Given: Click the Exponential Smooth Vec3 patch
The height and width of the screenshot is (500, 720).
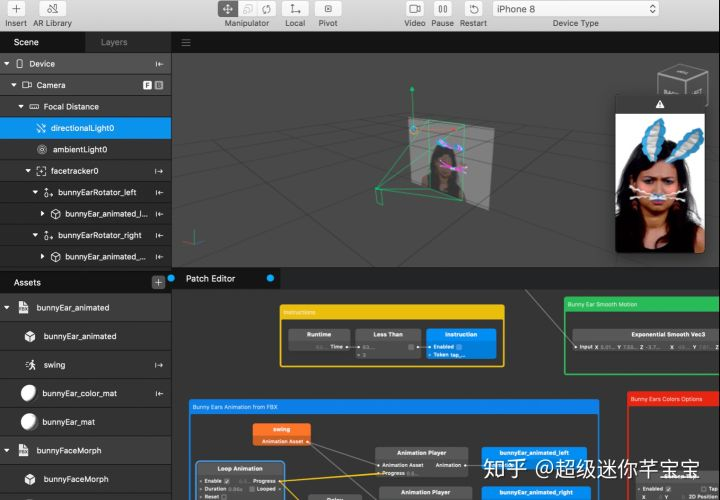Looking at the screenshot, I should pos(646,342).
